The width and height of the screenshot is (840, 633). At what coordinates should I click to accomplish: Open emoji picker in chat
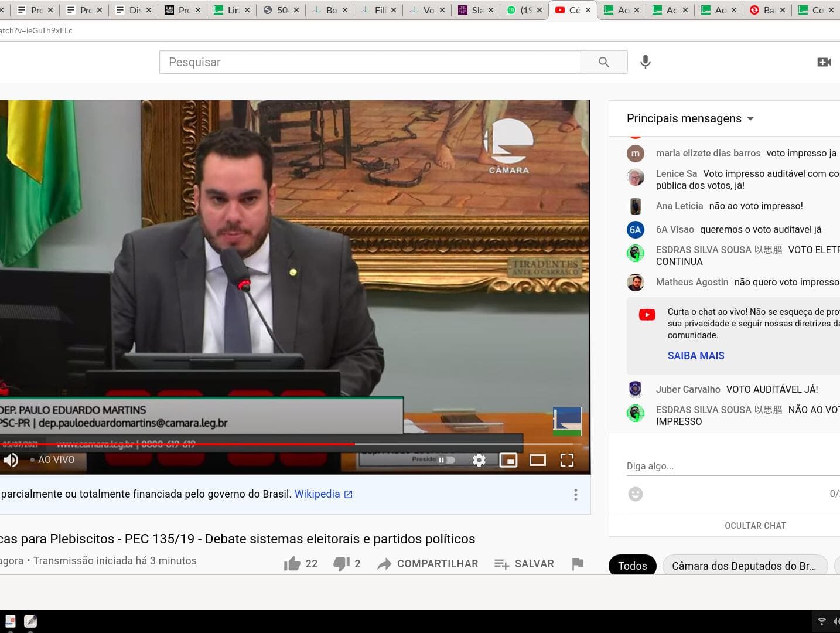pos(635,494)
